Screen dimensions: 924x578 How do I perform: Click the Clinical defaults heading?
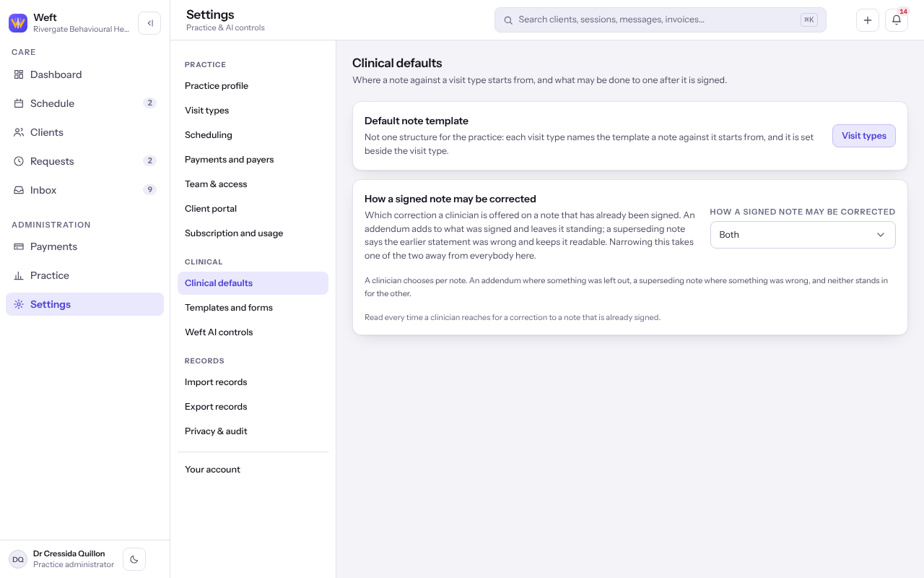(397, 63)
